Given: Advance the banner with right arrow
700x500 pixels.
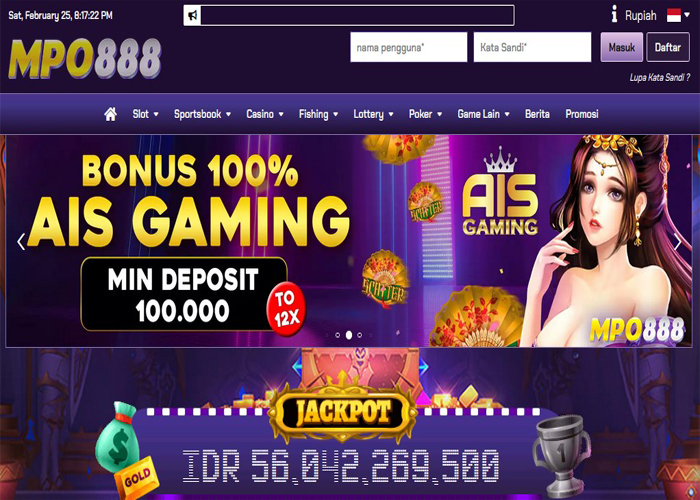Looking at the screenshot, I should [678, 242].
